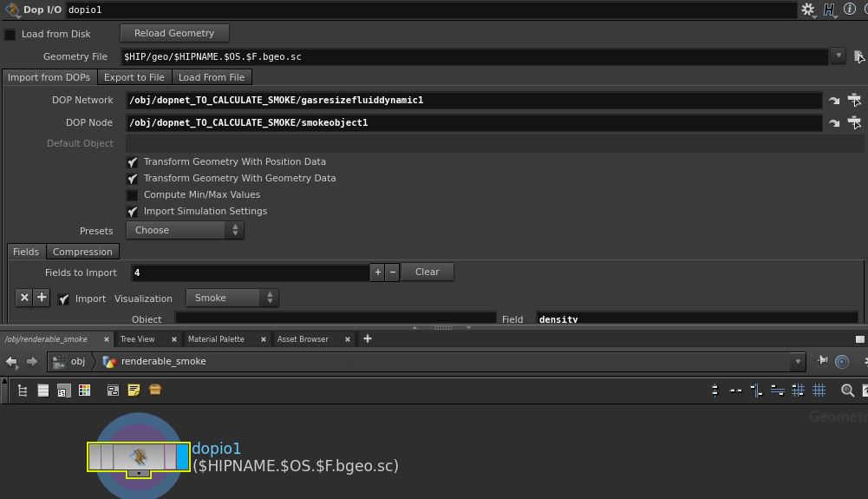Open the Visualization Smoke dropdown
Viewport: 868px width, 499px height.
click(x=232, y=298)
